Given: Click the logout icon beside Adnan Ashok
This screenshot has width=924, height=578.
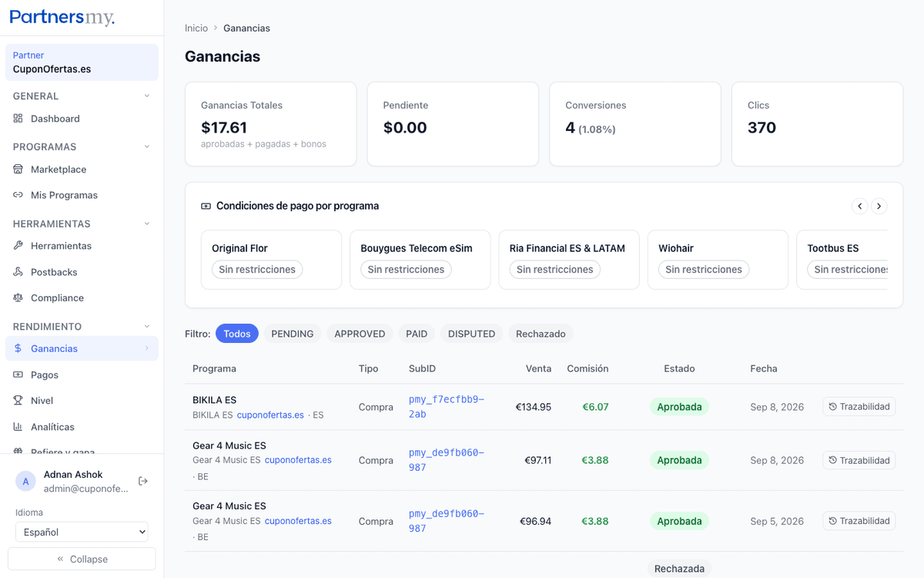Looking at the screenshot, I should pos(143,481).
